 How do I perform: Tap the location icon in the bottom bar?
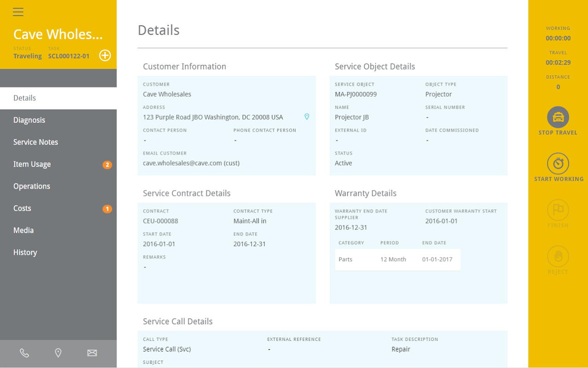pyautogui.click(x=58, y=353)
